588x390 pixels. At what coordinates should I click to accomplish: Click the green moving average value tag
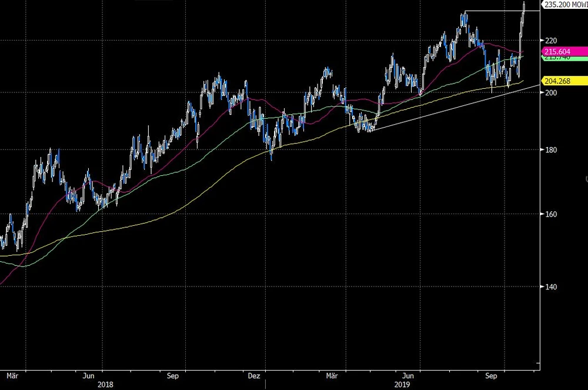(558, 58)
